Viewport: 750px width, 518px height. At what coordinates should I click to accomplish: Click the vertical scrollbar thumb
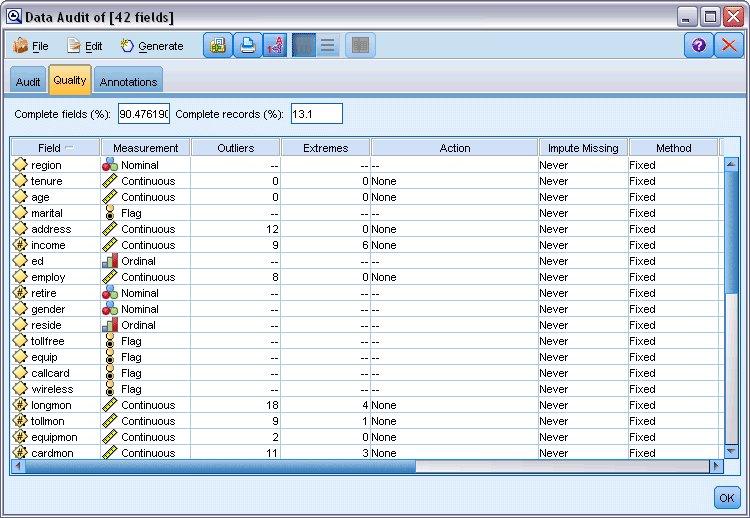tap(731, 232)
